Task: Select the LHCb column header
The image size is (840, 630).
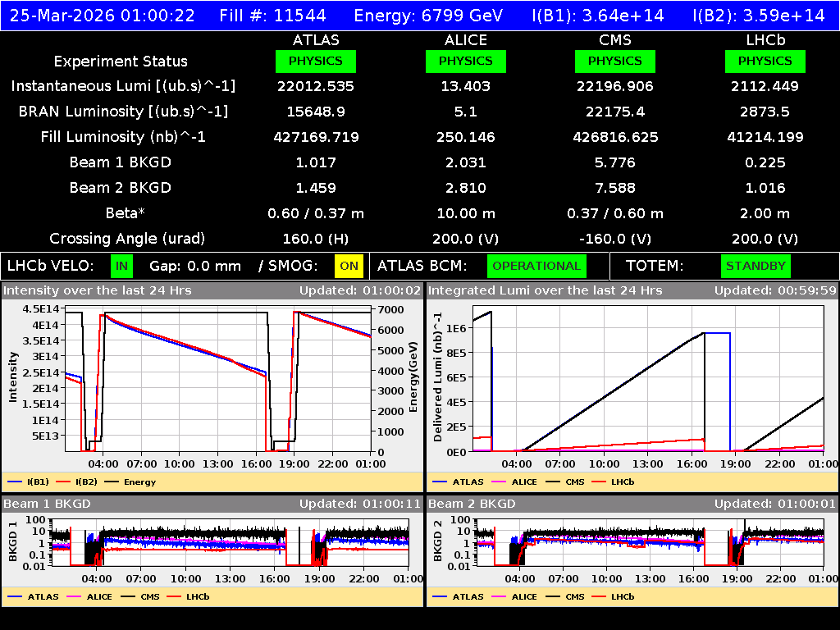Action: (x=765, y=39)
